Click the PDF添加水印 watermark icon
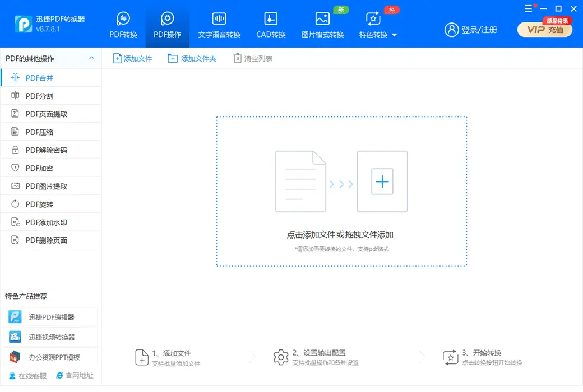 coord(15,222)
